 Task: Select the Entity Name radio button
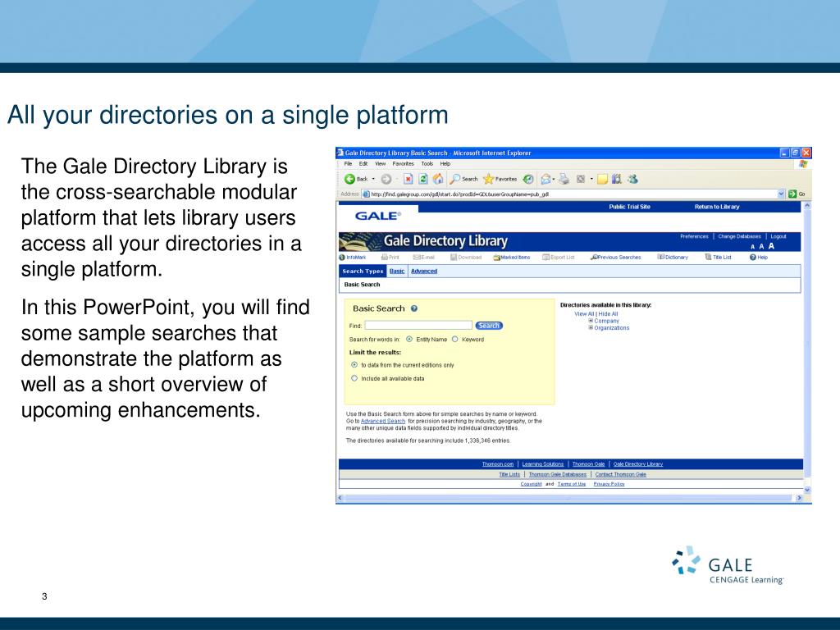pos(409,339)
